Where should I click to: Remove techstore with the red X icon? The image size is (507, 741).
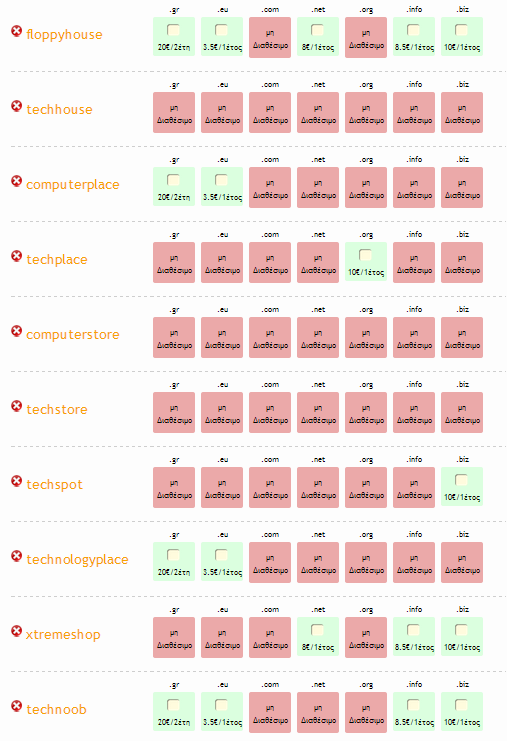tap(17, 406)
